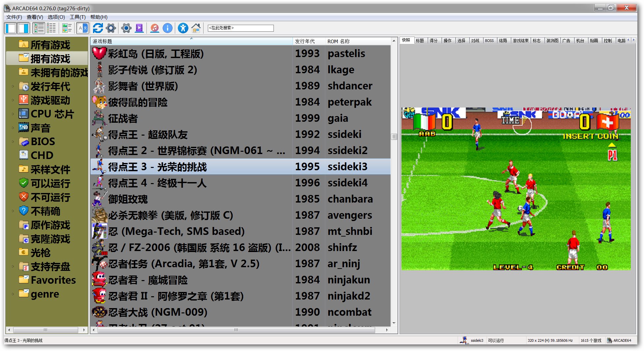Open the blue info icon
The height and width of the screenshot is (351, 644).
(168, 28)
